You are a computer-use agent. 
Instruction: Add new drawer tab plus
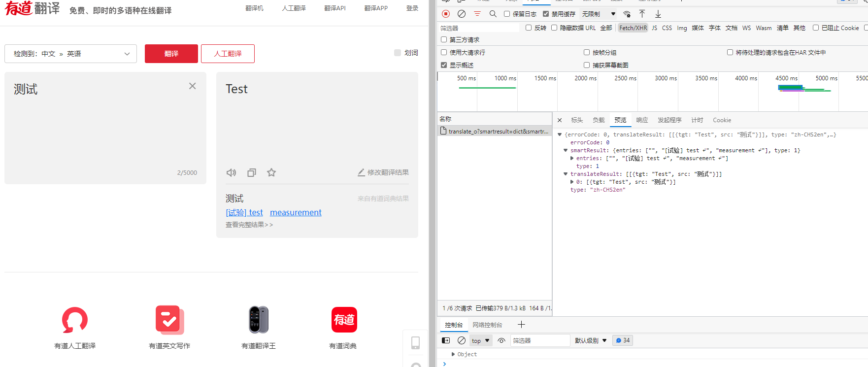pyautogui.click(x=521, y=324)
